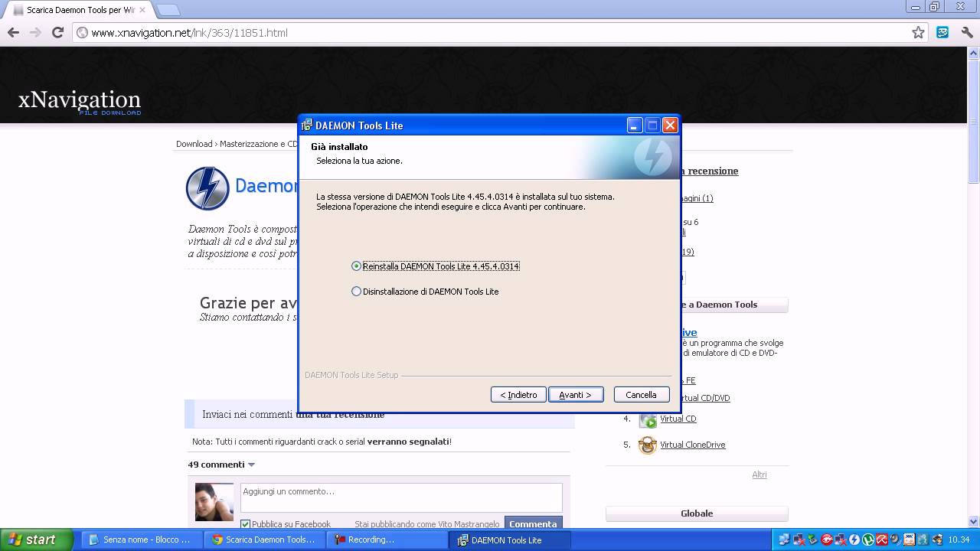Viewport: 980px width, 551px height.
Task: Click the Avira red umbrella tray icon
Action: coord(881,540)
